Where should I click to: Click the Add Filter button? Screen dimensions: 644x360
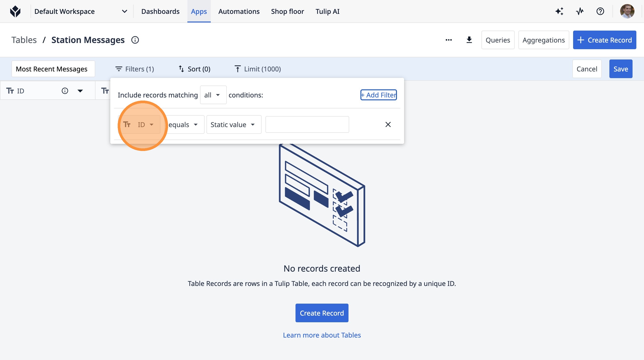coord(378,95)
